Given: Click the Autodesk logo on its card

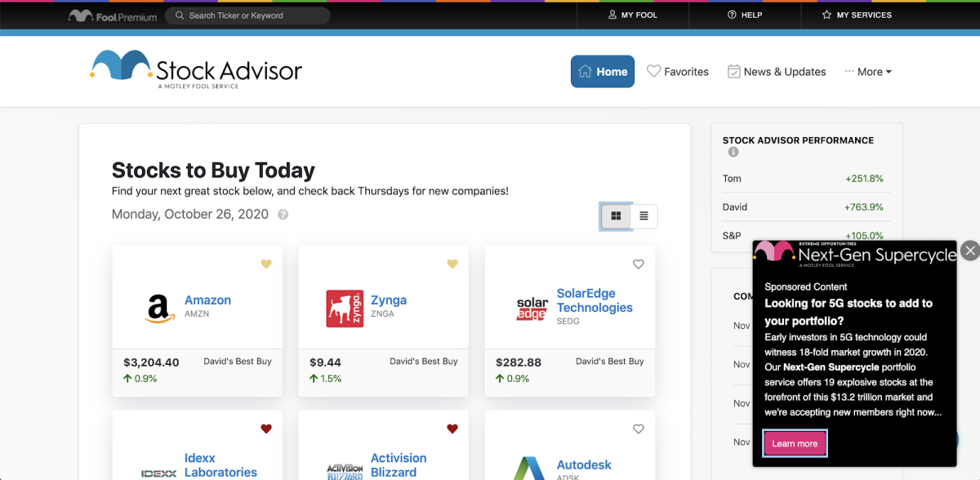Looking at the screenshot, I should [530, 469].
